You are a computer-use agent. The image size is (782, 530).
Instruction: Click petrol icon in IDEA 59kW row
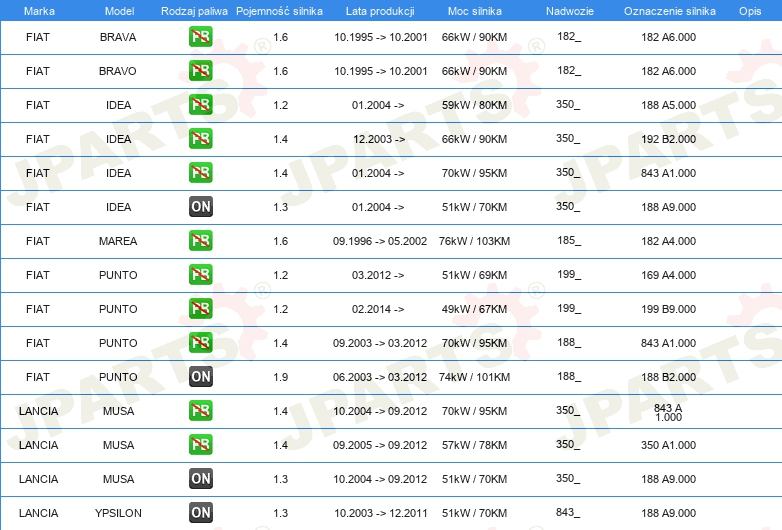pyautogui.click(x=200, y=104)
